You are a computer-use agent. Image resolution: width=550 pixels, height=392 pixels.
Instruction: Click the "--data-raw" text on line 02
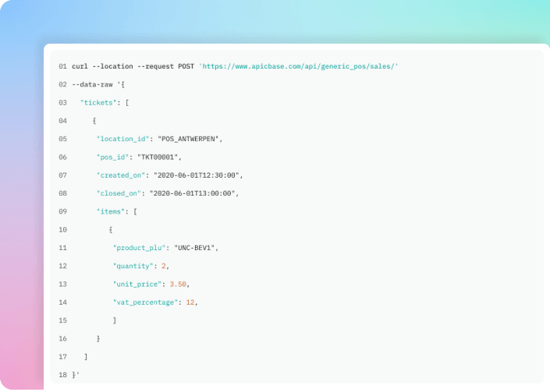pos(92,84)
